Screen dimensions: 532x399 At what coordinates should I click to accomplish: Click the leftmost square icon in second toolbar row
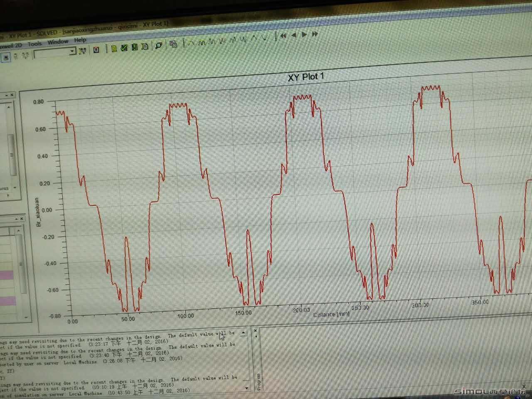6,57
